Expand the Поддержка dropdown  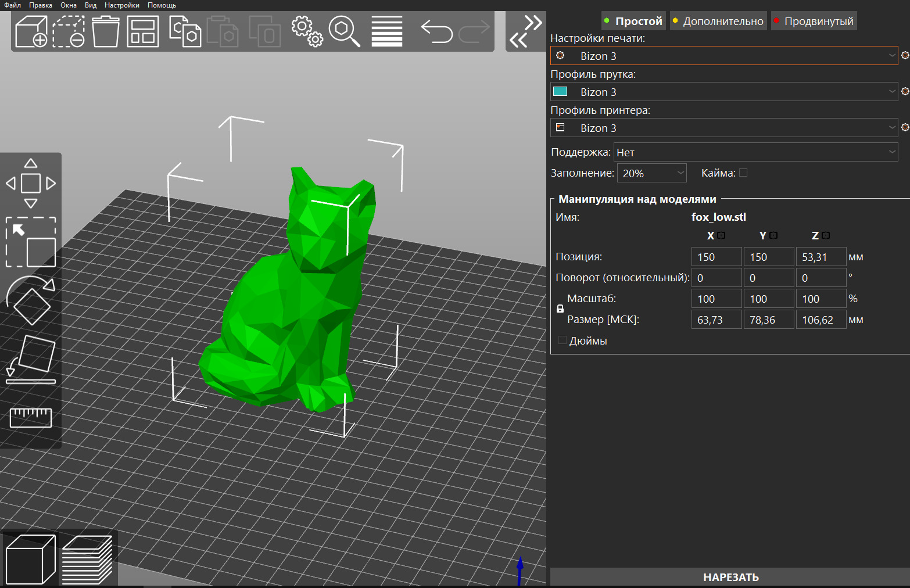pyautogui.click(x=755, y=152)
